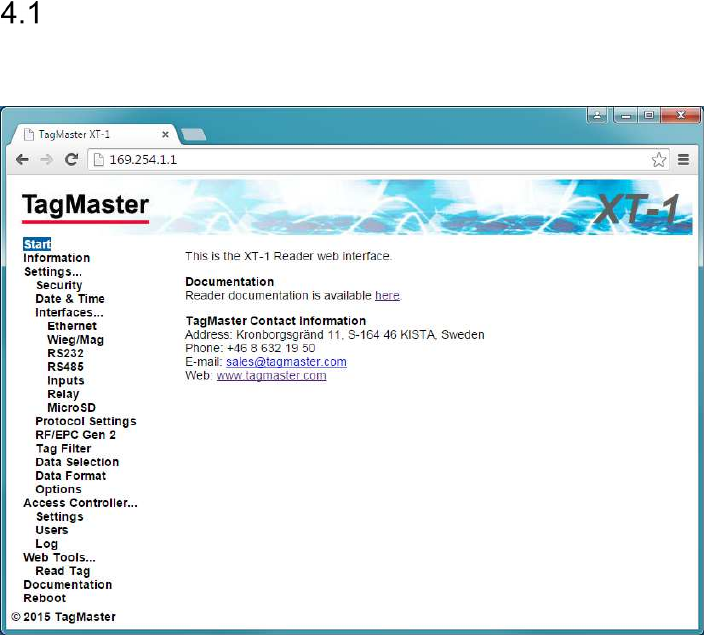Viewport: 704px width, 635px height.
Task: Minimize the browser window
Action: pos(625,115)
